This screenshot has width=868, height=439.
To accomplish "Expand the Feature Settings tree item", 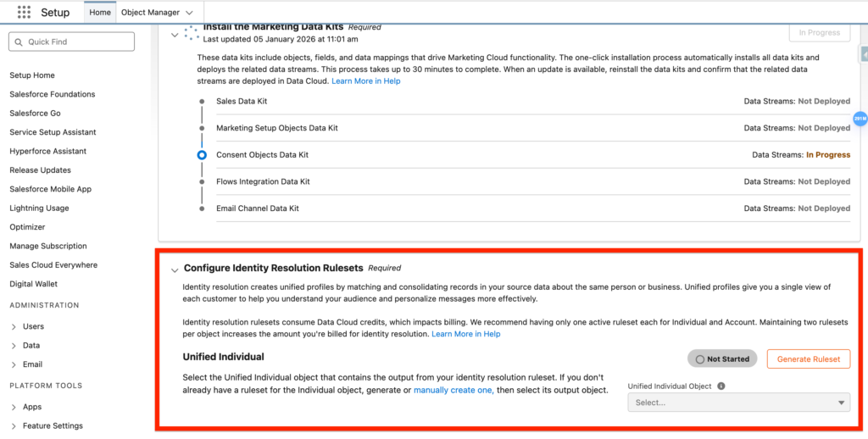I will (14, 425).
